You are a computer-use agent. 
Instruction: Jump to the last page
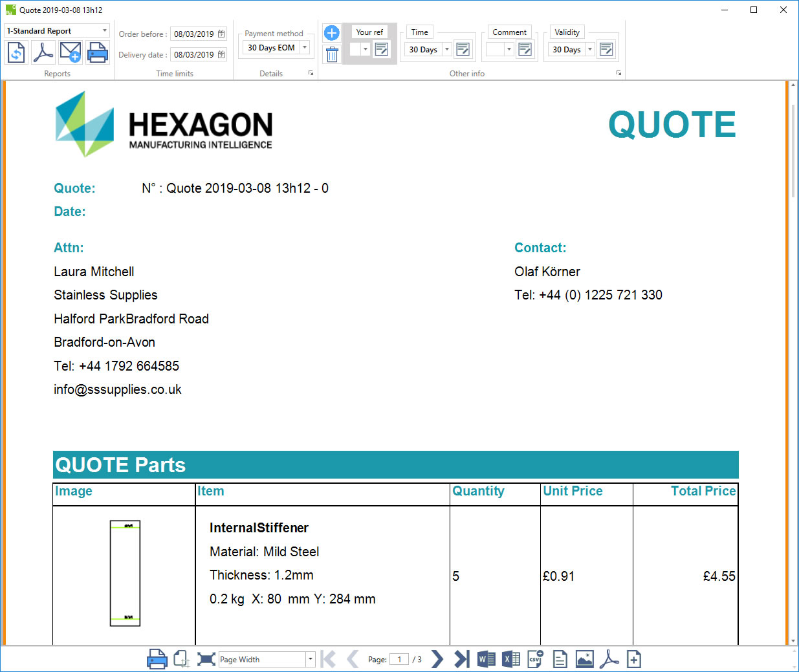pyautogui.click(x=461, y=659)
